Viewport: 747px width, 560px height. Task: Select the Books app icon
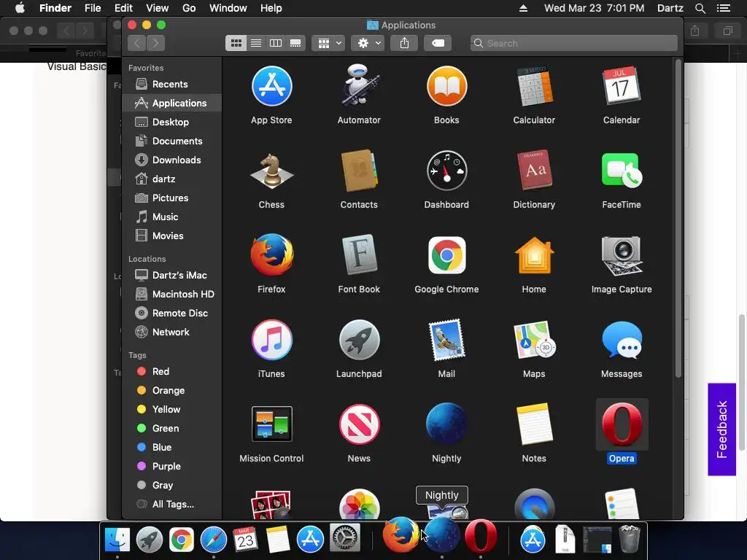446,87
